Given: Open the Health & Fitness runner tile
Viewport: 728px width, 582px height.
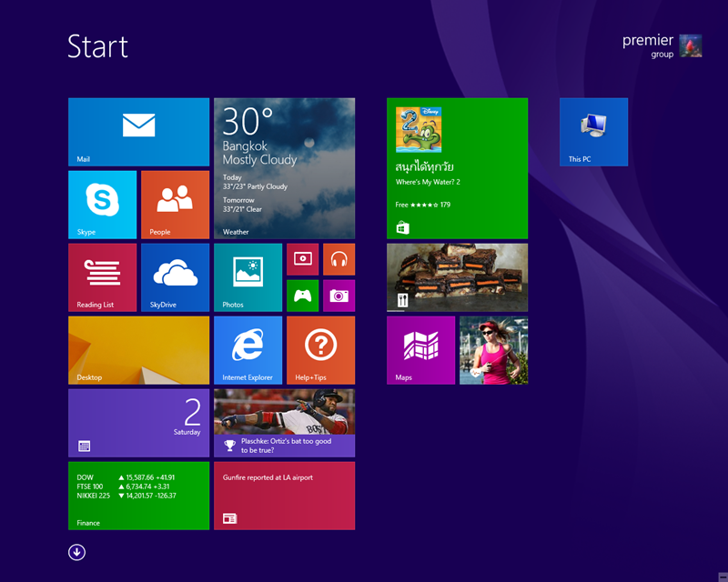Looking at the screenshot, I should [493, 350].
